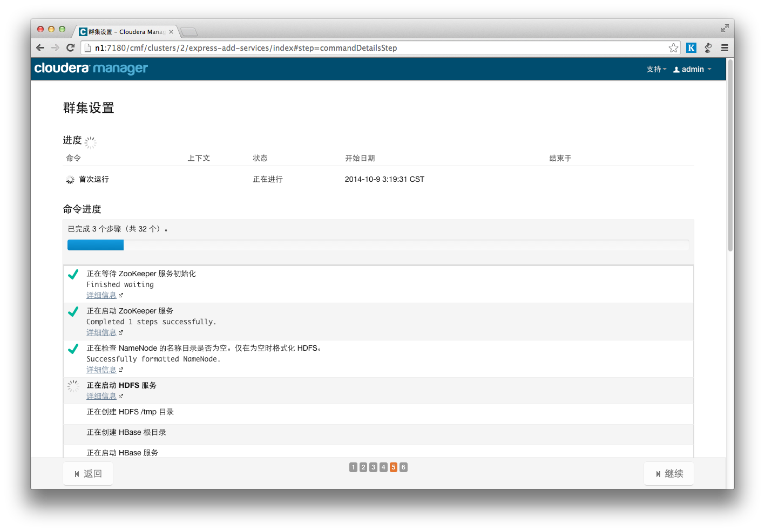Open a new browser tab
The height and width of the screenshot is (532, 765).
(x=188, y=32)
